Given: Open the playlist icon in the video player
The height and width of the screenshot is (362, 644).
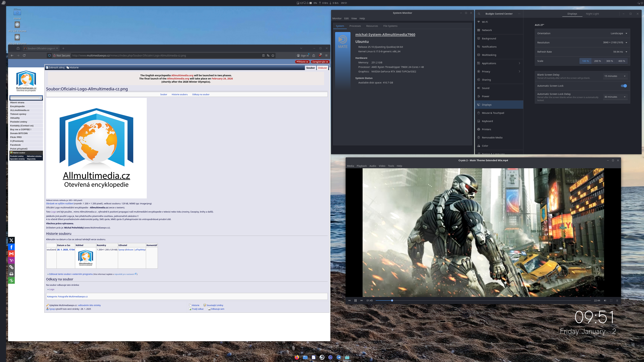Looking at the screenshot, I should 617,300.
